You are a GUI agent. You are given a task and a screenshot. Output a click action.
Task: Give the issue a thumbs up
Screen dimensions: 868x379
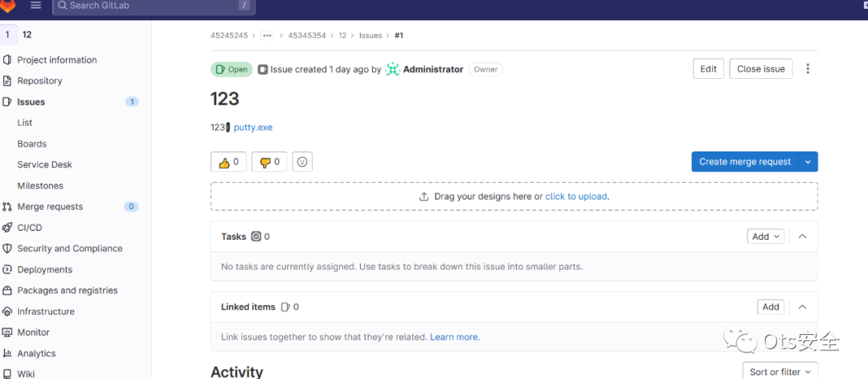[x=228, y=162]
